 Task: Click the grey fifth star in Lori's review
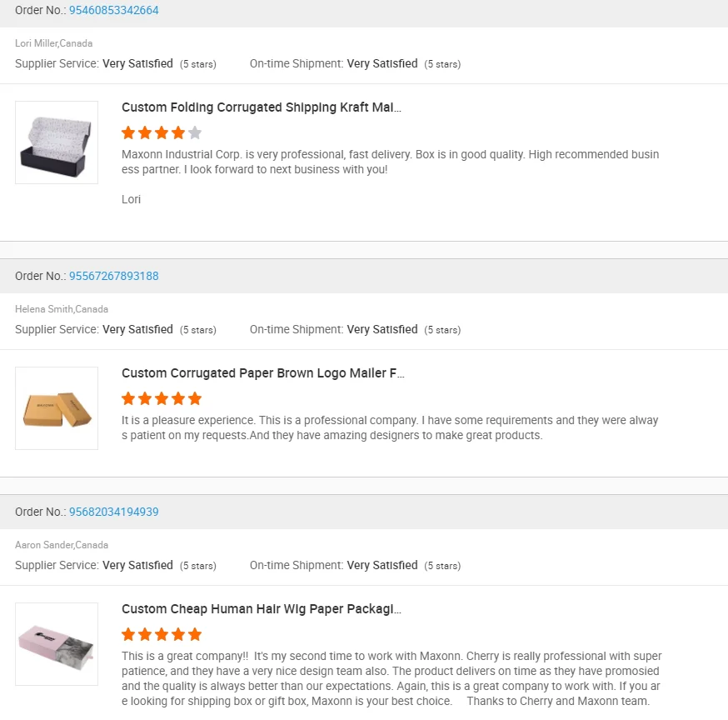195,132
